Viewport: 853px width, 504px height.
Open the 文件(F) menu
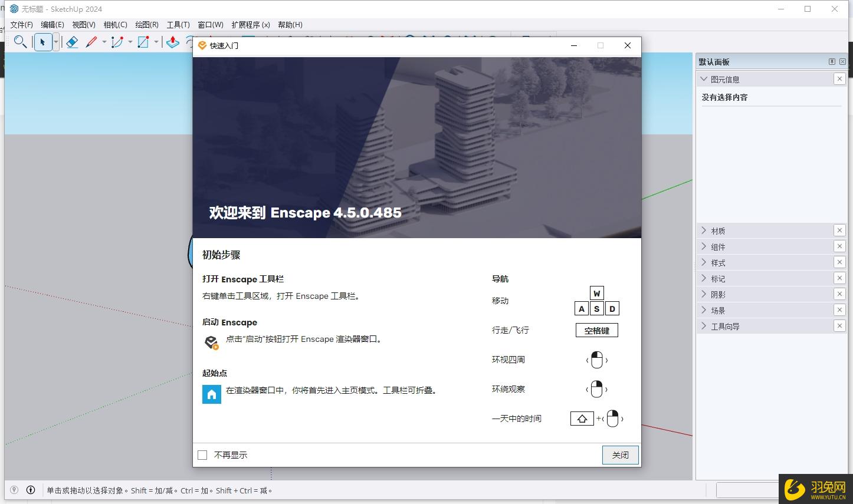coord(22,25)
